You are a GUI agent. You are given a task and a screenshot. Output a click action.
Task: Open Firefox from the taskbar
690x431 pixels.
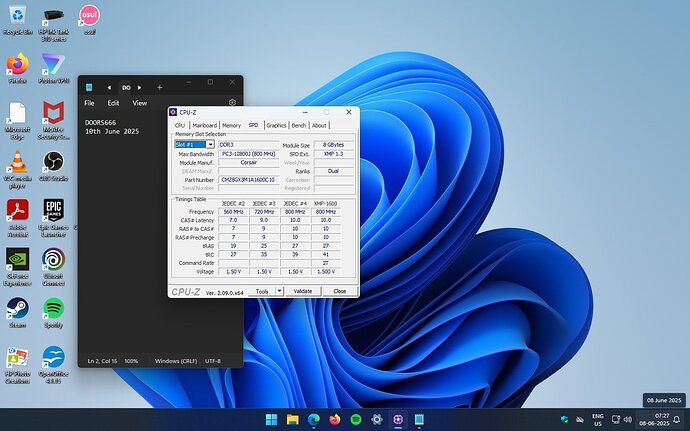coord(335,420)
